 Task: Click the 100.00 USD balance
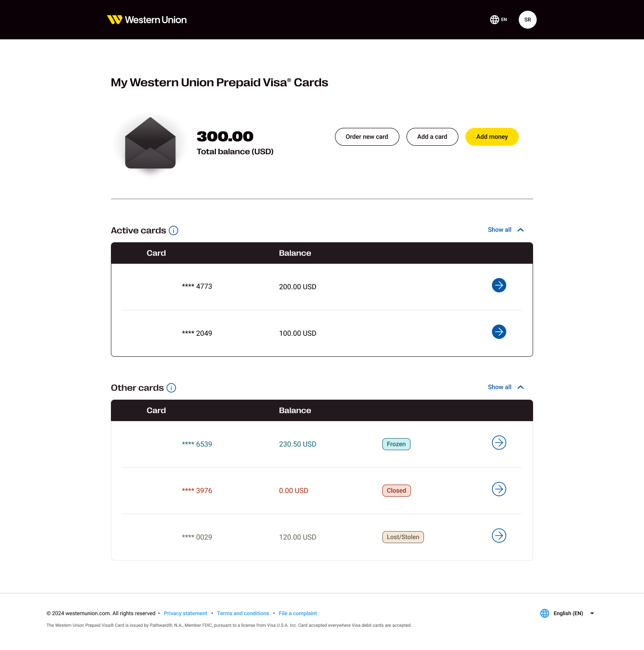(298, 333)
